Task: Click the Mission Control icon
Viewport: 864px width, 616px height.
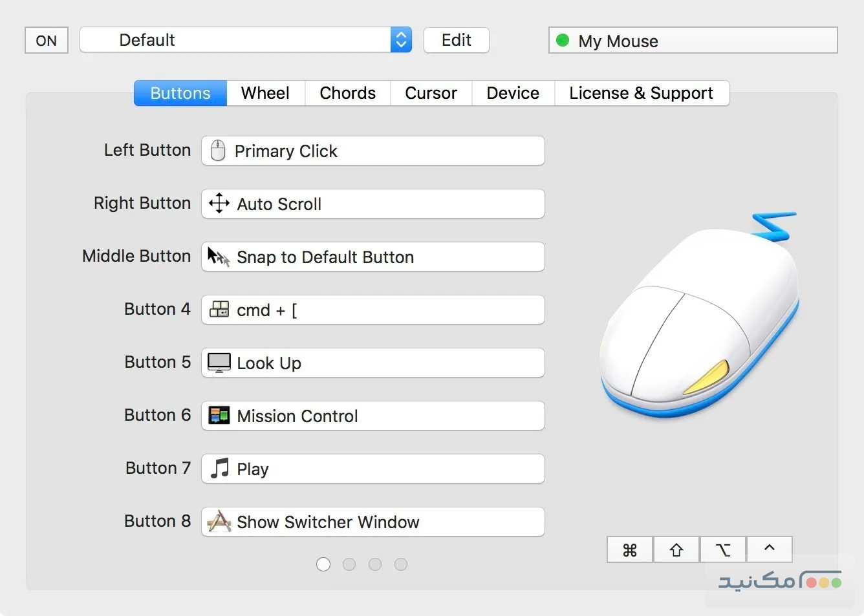Action: coord(219,416)
